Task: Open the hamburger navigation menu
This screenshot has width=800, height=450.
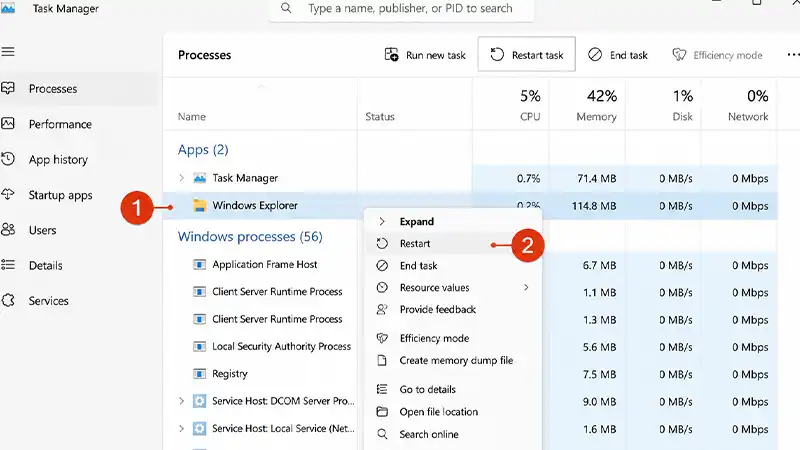Action: coord(8,52)
